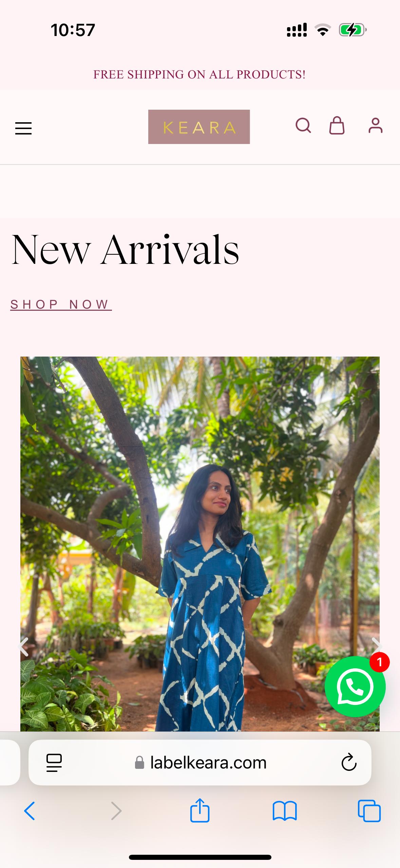
Task: Tap the KEARA logo
Action: click(x=199, y=127)
